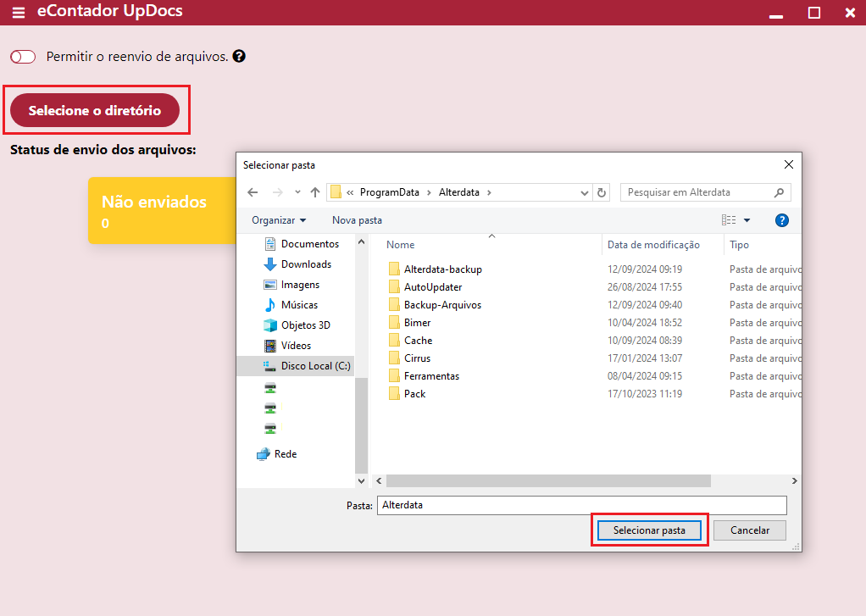Select the 'Cache' folder
866x616 pixels.
tap(418, 341)
